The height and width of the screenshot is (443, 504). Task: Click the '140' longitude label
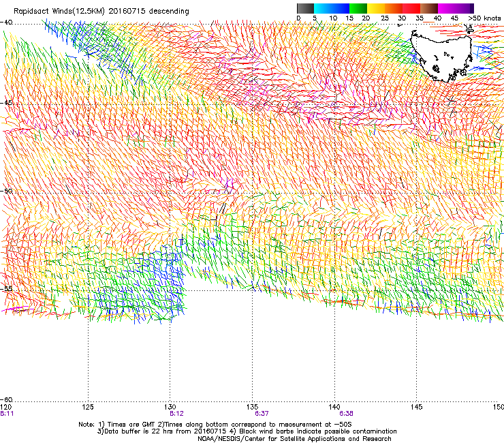(x=334, y=407)
